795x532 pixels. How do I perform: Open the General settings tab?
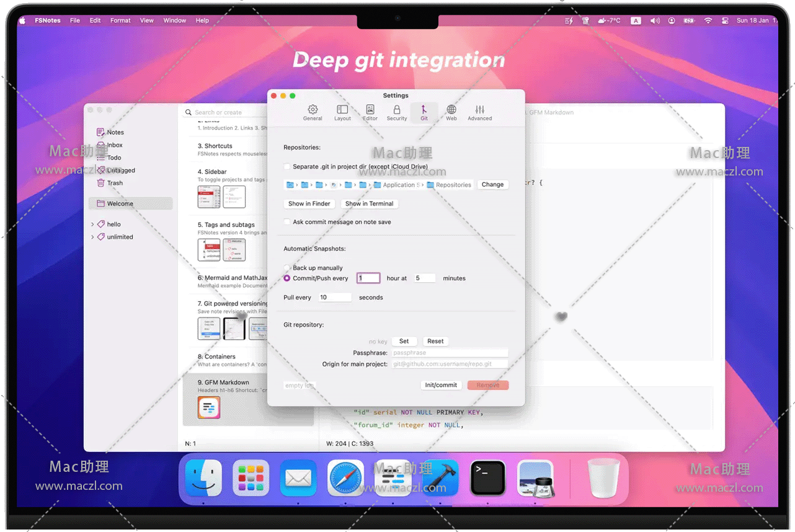tap(313, 112)
